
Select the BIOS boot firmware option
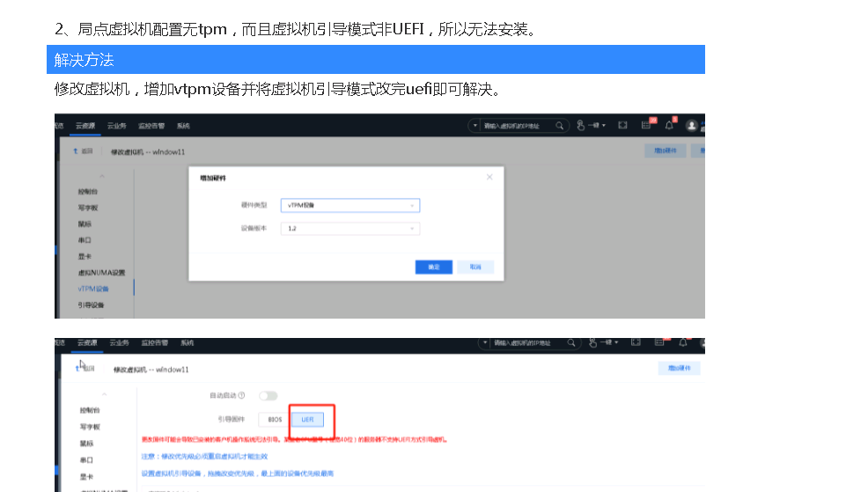tap(275, 420)
